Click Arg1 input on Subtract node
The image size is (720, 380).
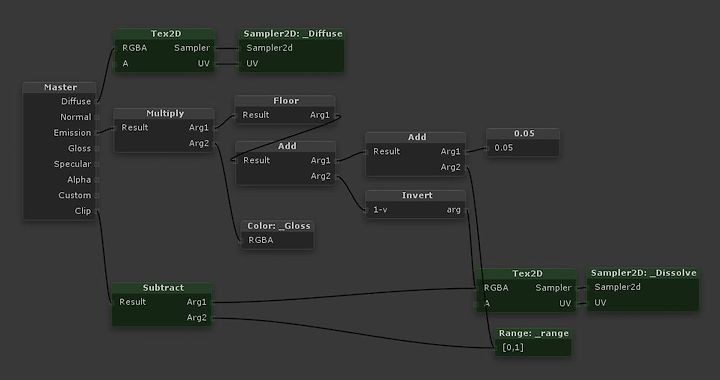197,302
